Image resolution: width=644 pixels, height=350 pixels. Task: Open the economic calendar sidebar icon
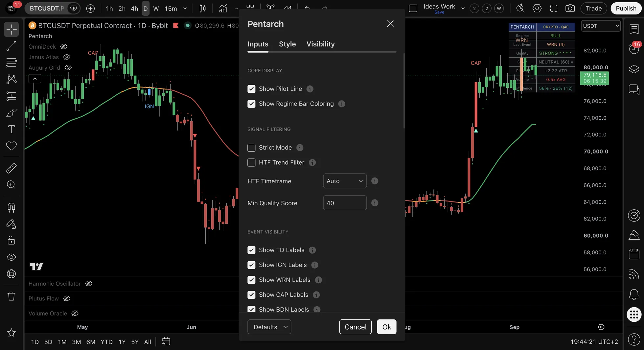pyautogui.click(x=634, y=254)
